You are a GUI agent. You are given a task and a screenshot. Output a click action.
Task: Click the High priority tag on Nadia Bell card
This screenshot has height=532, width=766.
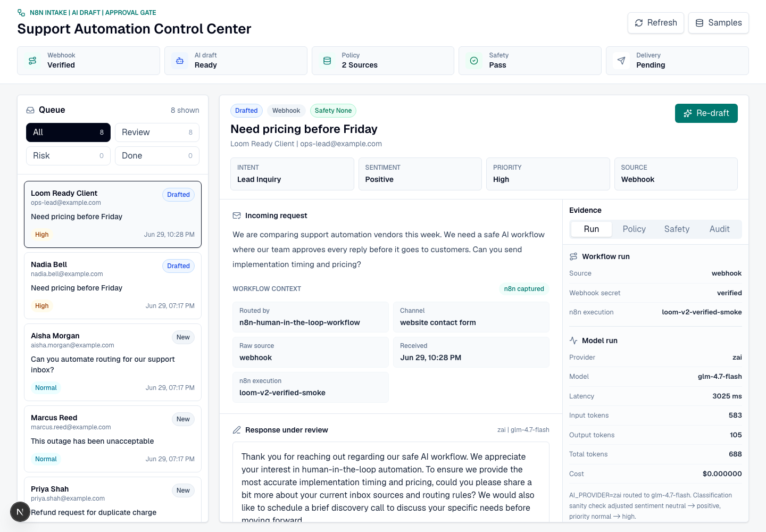42,306
